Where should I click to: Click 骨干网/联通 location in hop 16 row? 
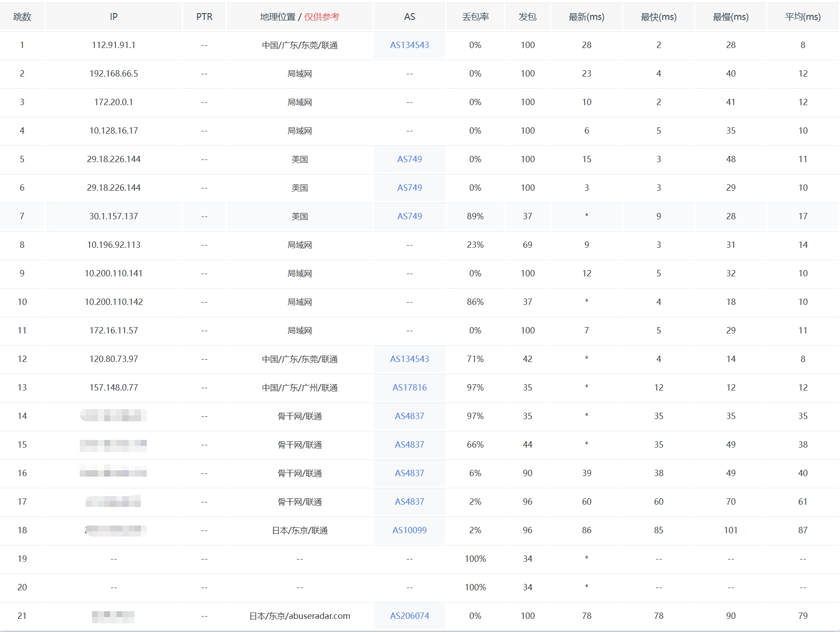click(x=300, y=473)
